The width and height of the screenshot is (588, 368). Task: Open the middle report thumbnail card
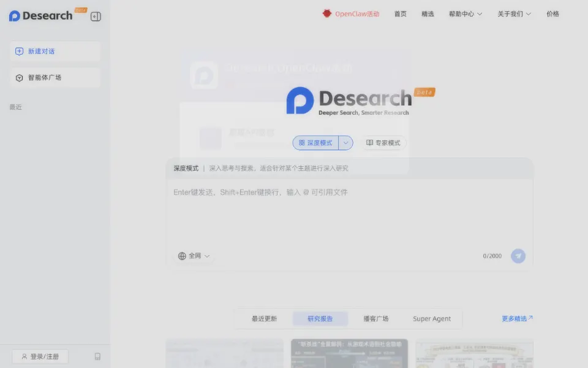[x=349, y=353]
